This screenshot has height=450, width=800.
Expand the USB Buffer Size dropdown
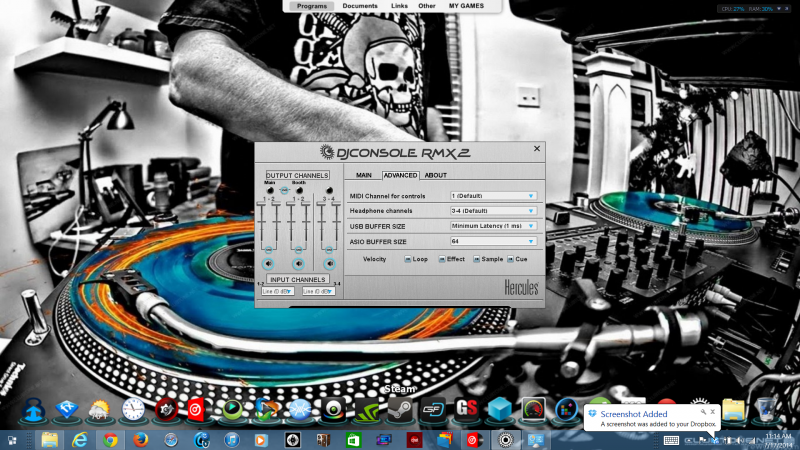531,226
